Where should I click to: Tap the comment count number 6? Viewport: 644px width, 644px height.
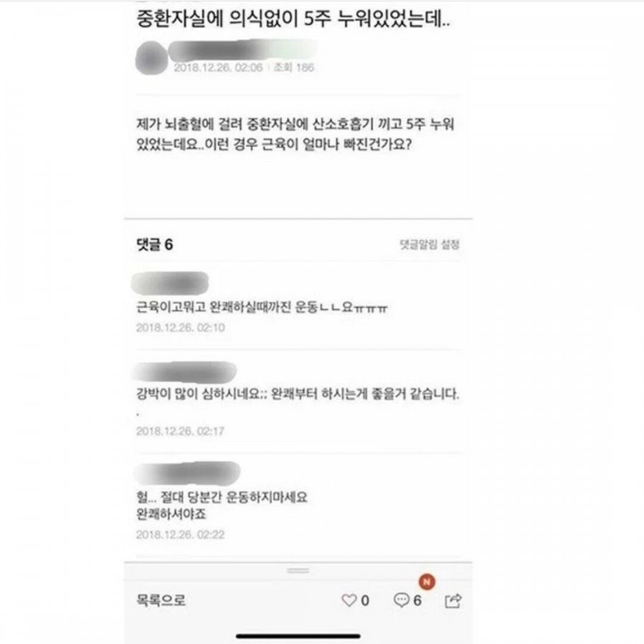coord(417,600)
